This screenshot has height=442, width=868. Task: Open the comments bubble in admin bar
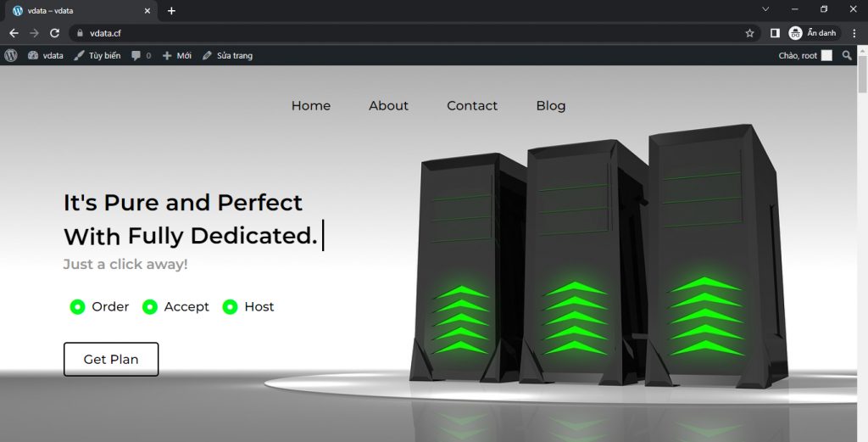click(x=141, y=55)
